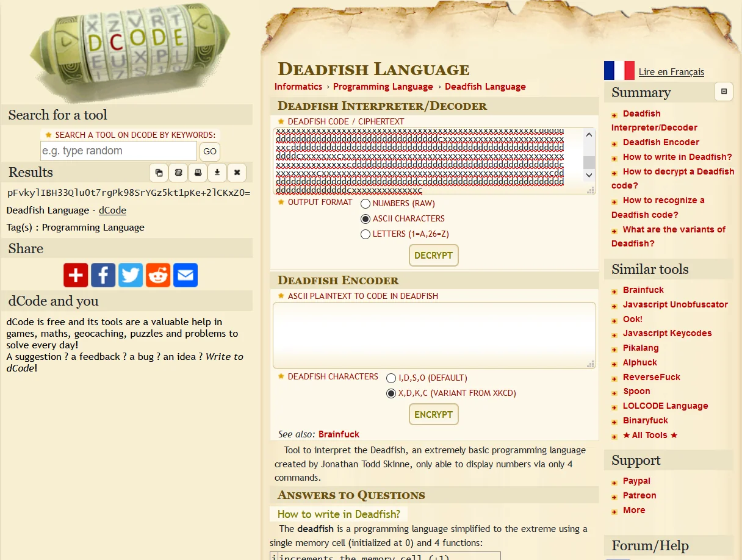Open Binaryfuck similar tool
Image resolution: width=742 pixels, height=560 pixels.
click(x=646, y=420)
